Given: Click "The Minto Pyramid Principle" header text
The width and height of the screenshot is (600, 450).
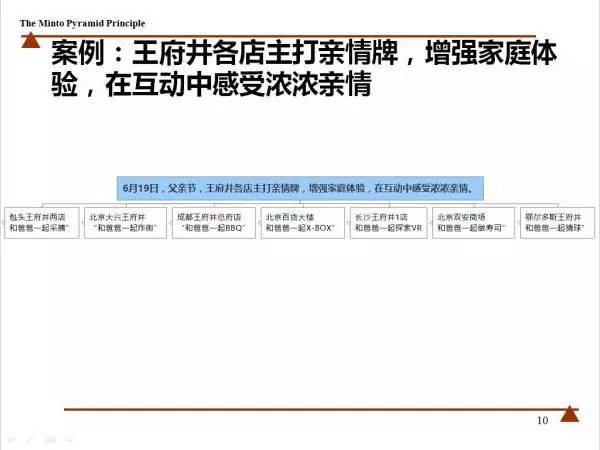Looking at the screenshot, I should click(x=82, y=23).
